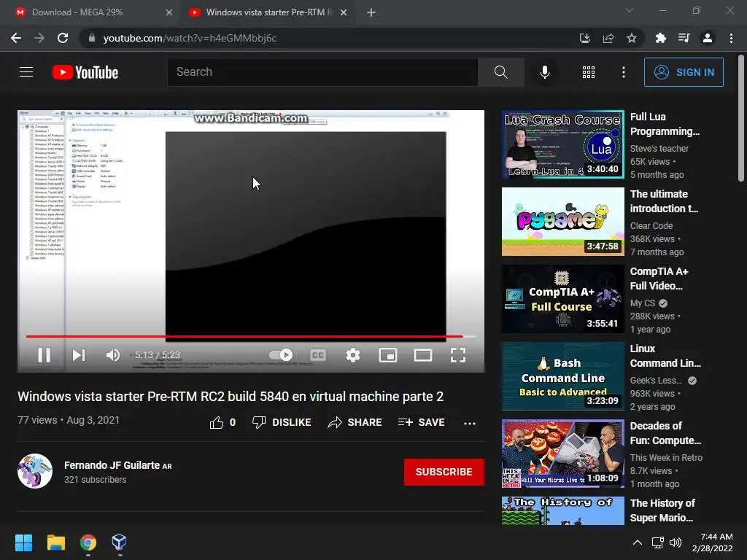Go back in browser history
747x560 pixels.
(16, 38)
